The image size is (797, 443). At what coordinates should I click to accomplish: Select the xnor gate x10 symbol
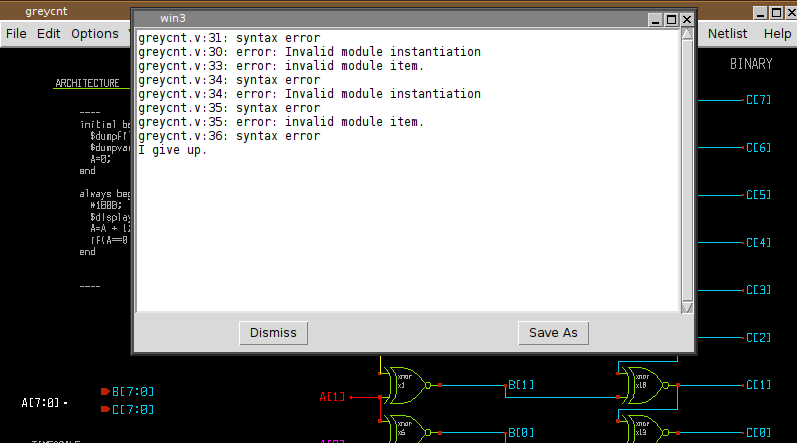(x=637, y=384)
